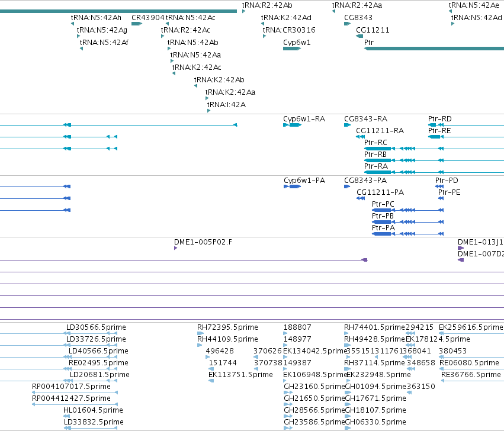Click EST RE02495.5prime label
Screen dimensions: 504x431
98,363
